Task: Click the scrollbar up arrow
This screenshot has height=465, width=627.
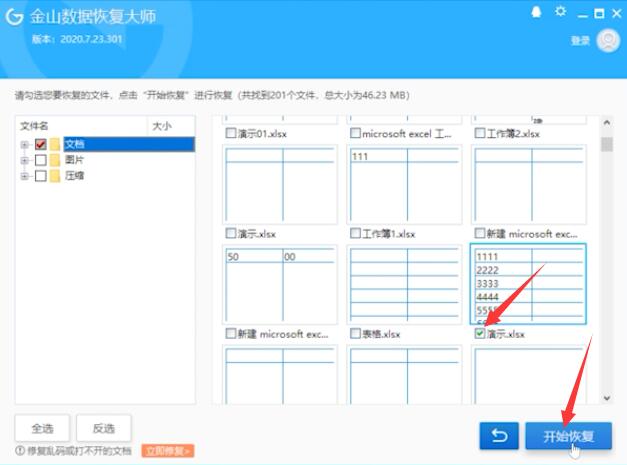Action: (607, 123)
